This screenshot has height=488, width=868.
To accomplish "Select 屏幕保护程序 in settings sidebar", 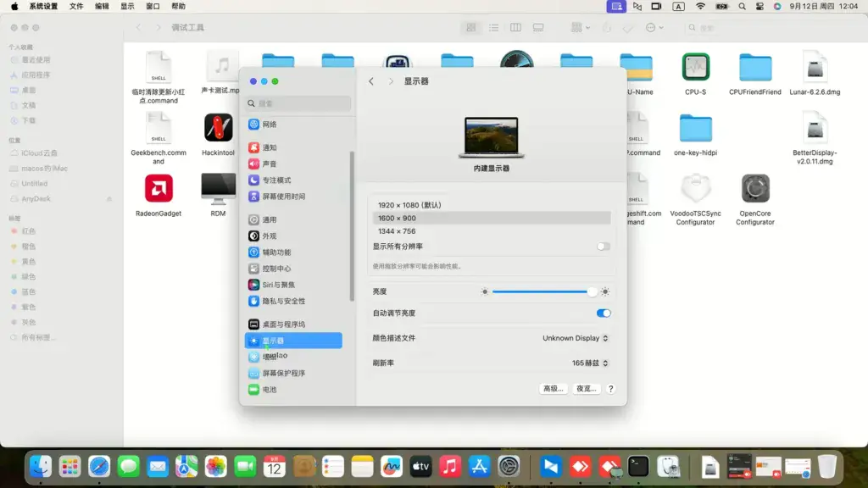I will point(294,374).
